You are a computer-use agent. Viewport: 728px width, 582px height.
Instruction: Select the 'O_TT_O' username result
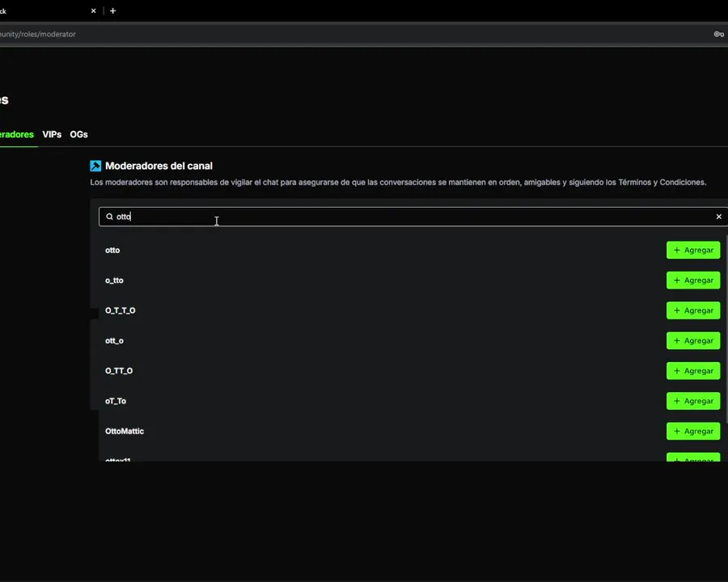coord(119,371)
